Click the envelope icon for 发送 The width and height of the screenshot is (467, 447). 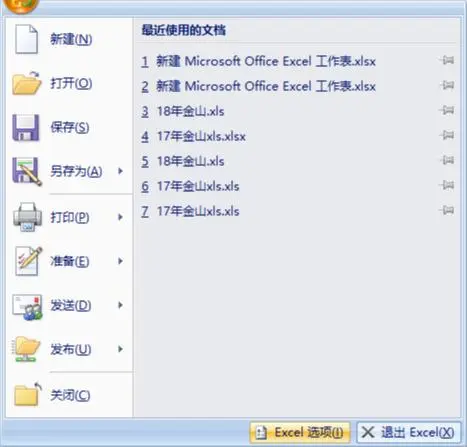27,307
